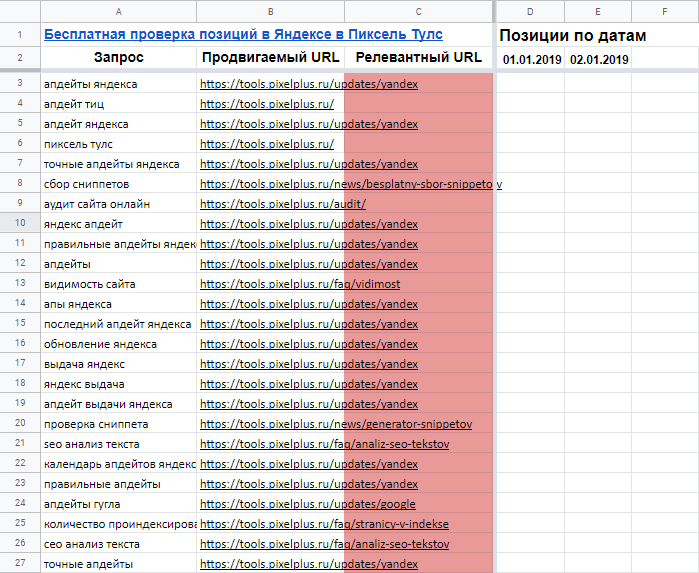
Task: Select column C header
Action: (419, 12)
